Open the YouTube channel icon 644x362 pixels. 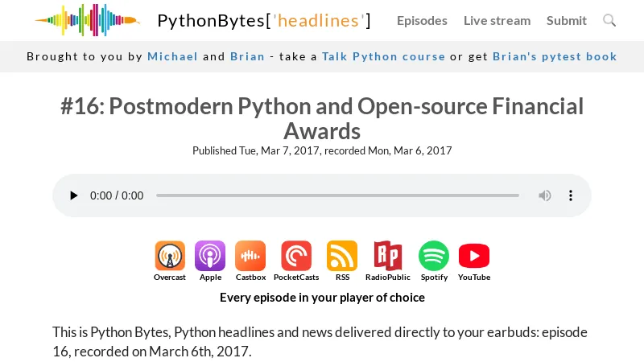coord(474,257)
